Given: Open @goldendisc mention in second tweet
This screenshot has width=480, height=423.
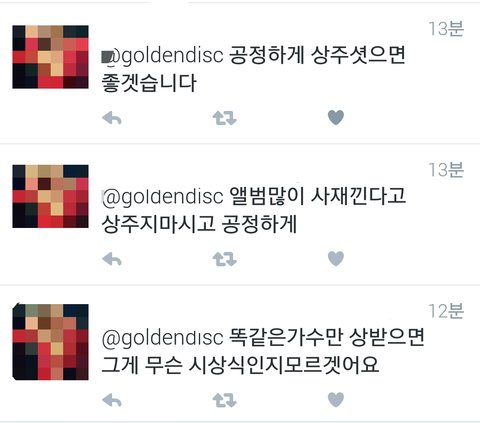Looking at the screenshot, I should [x=162, y=197].
